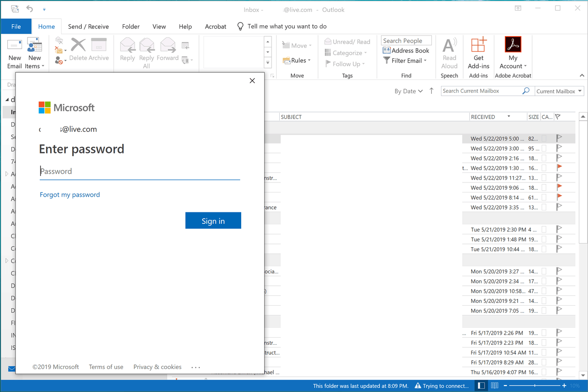Click the Clean Up envelope icon

[x=59, y=50]
